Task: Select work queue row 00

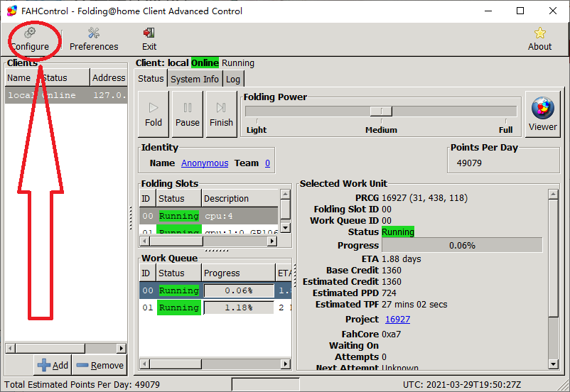Action: point(215,290)
